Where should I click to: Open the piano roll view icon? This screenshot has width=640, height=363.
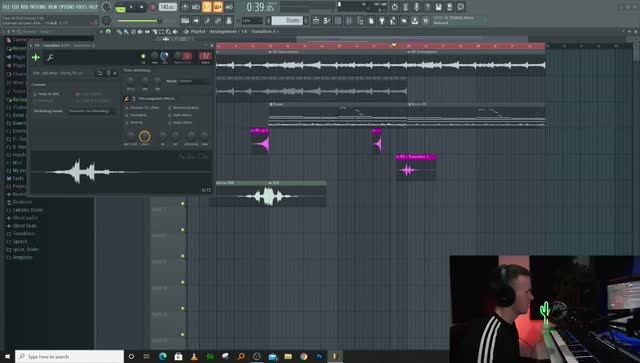point(327,20)
